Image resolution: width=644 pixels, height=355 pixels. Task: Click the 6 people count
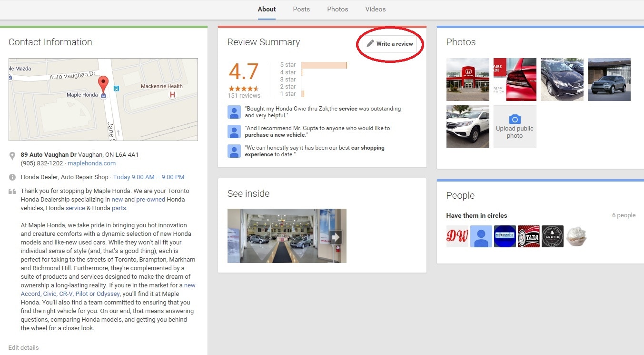point(624,215)
